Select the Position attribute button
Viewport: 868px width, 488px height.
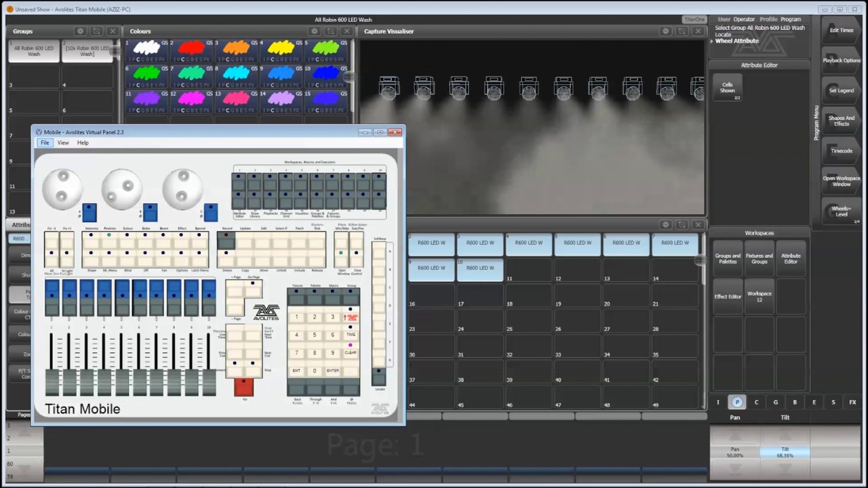tap(109, 241)
